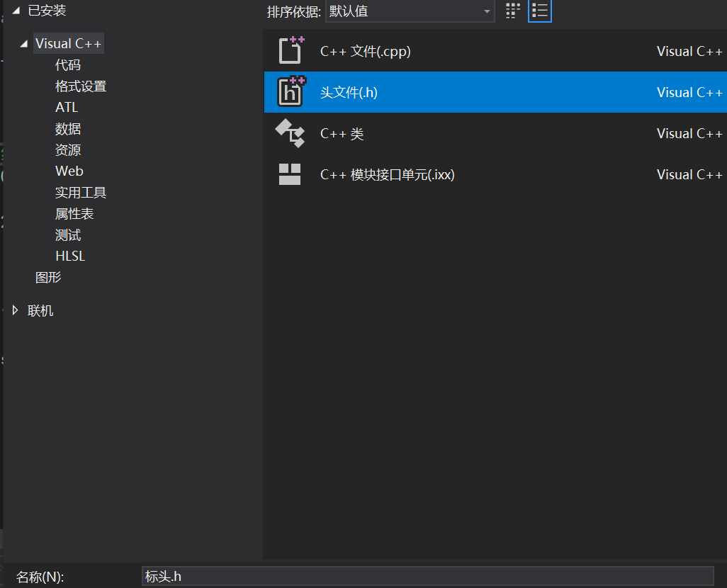Select the Visual C++ category
The height and width of the screenshot is (588, 727).
click(x=68, y=44)
